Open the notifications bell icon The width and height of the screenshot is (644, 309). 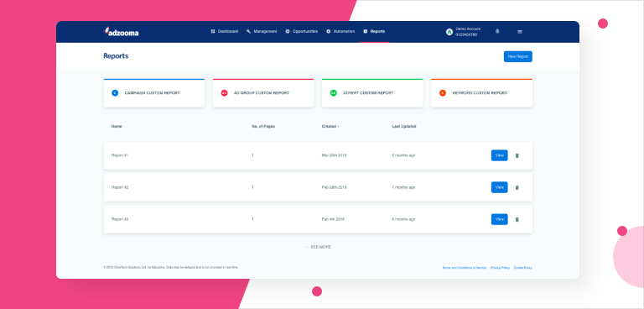pyautogui.click(x=497, y=31)
